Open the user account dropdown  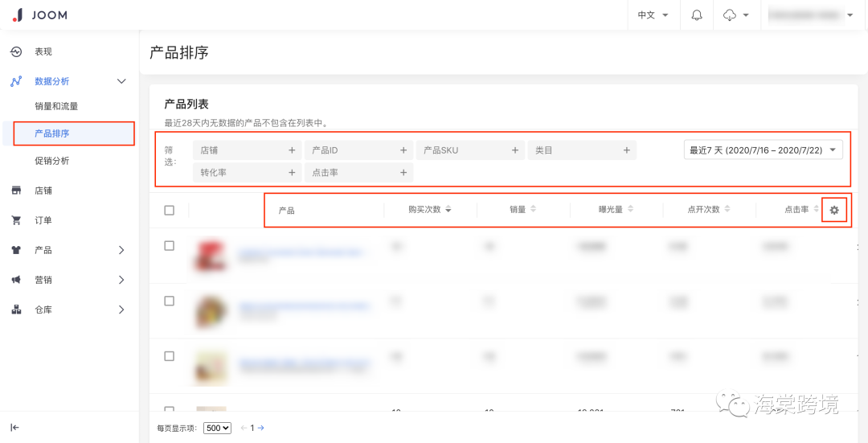point(812,15)
